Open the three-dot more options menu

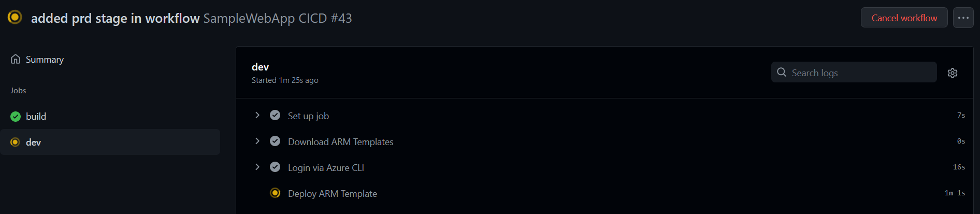pos(963,18)
